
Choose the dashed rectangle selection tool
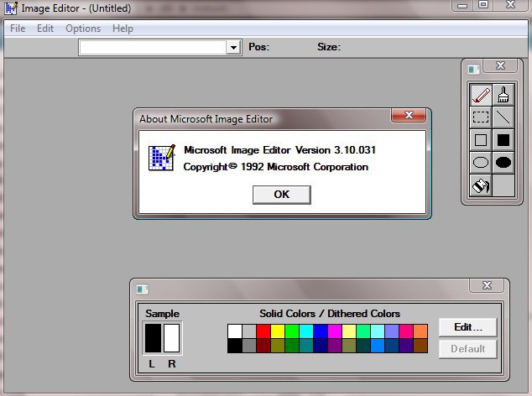[x=481, y=117]
